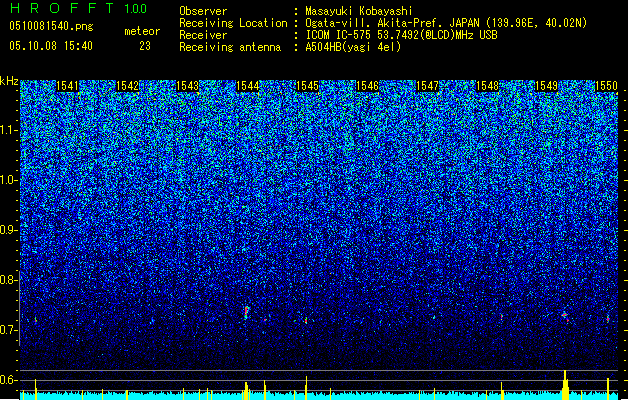Image resolution: width=629 pixels, height=400 pixels.
Task: Click the 1550 time marker label
Action: click(x=606, y=86)
